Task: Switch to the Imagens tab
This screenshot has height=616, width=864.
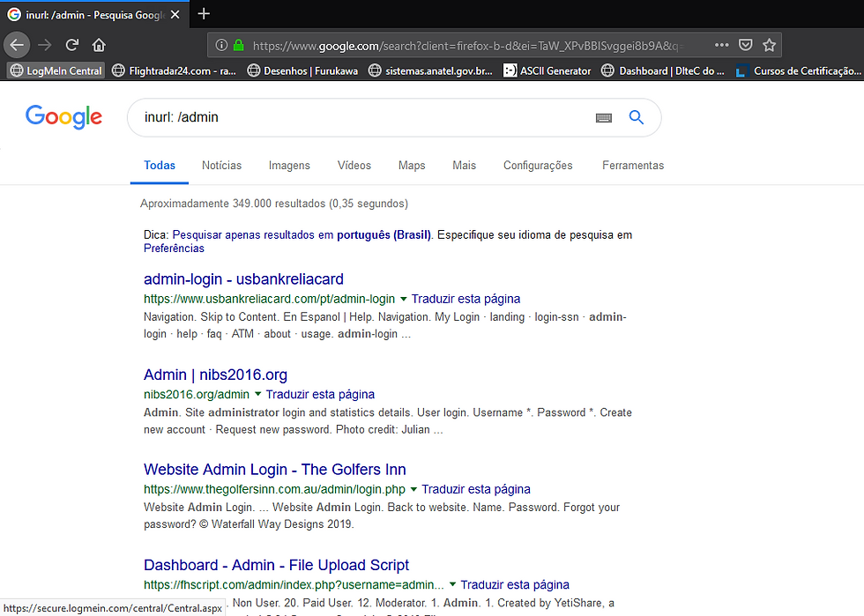Action: 289,166
